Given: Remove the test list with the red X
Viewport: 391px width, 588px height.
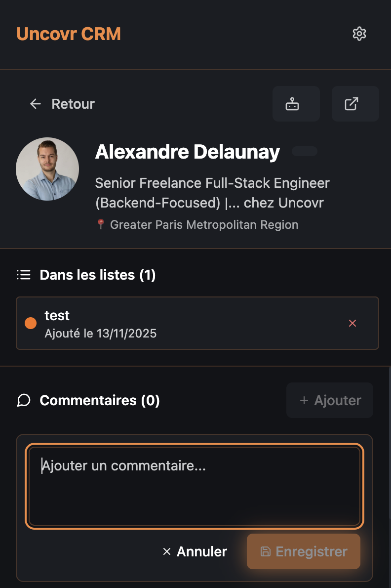Looking at the screenshot, I should point(352,323).
